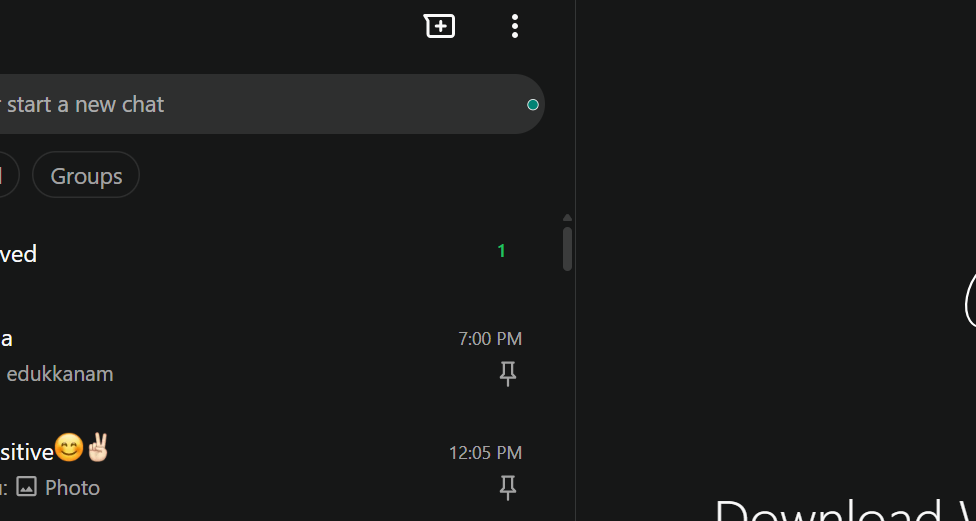Viewport: 976px width, 521px height.
Task: Click the pin icon on the 12:05 PM chat
Action: pos(508,488)
